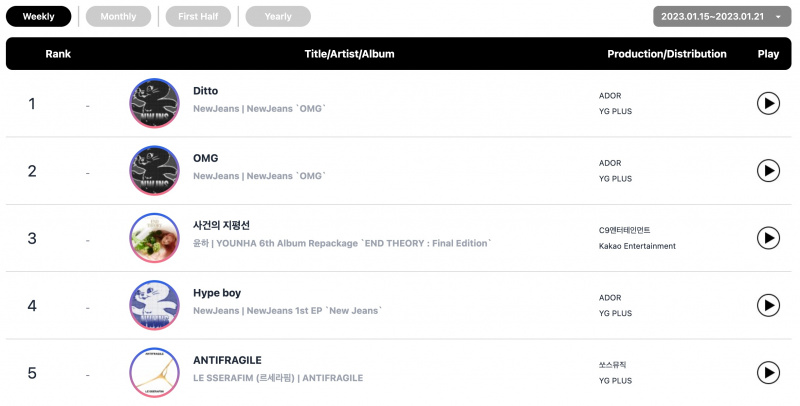Open the Ditto song title link

(x=206, y=91)
